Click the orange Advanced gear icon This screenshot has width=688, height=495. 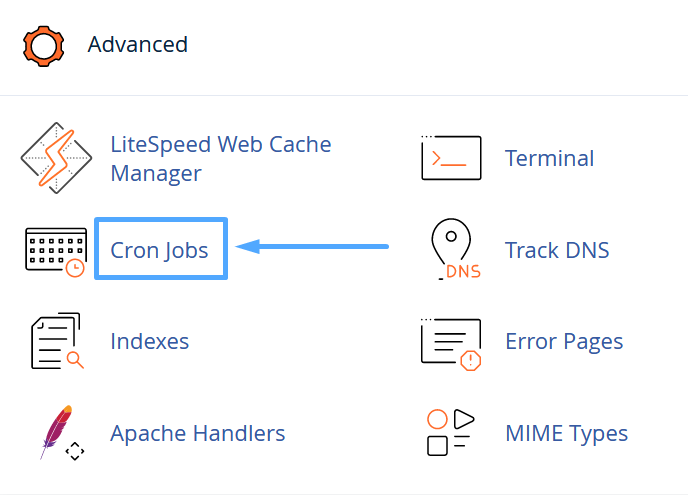click(43, 45)
